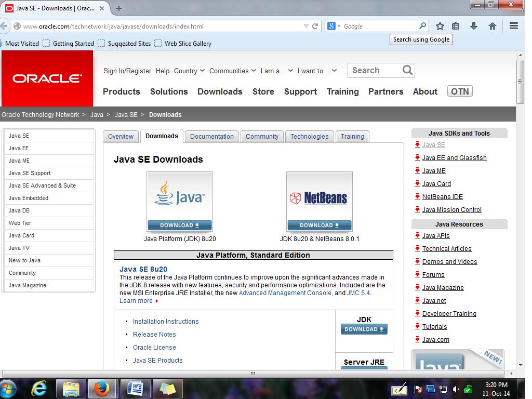Open the Java Mission Control link
This screenshot has width=532, height=399.
pyautogui.click(x=451, y=210)
